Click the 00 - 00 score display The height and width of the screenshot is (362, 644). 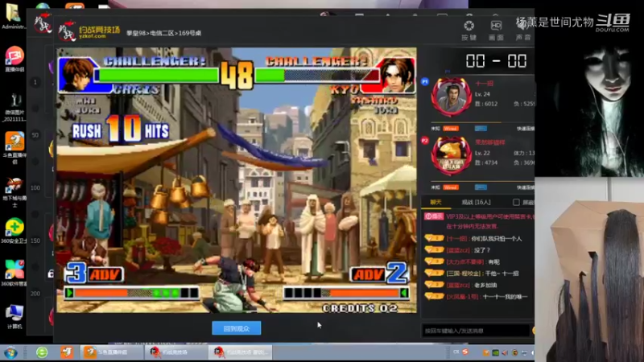point(496,61)
